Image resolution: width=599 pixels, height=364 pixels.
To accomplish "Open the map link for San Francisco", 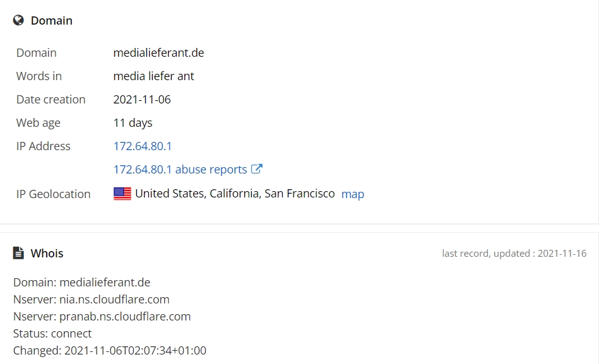I will (x=353, y=194).
